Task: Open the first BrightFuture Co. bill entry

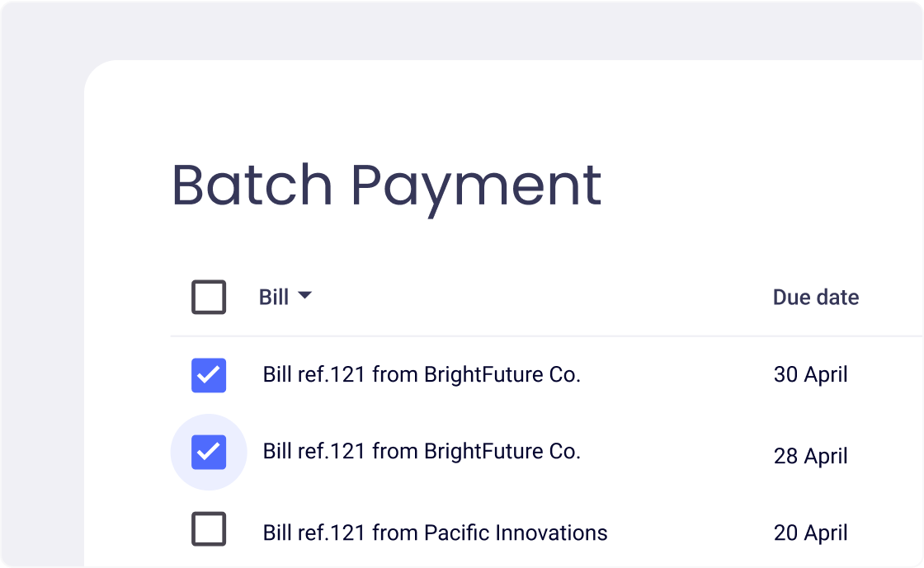Action: pos(421,375)
